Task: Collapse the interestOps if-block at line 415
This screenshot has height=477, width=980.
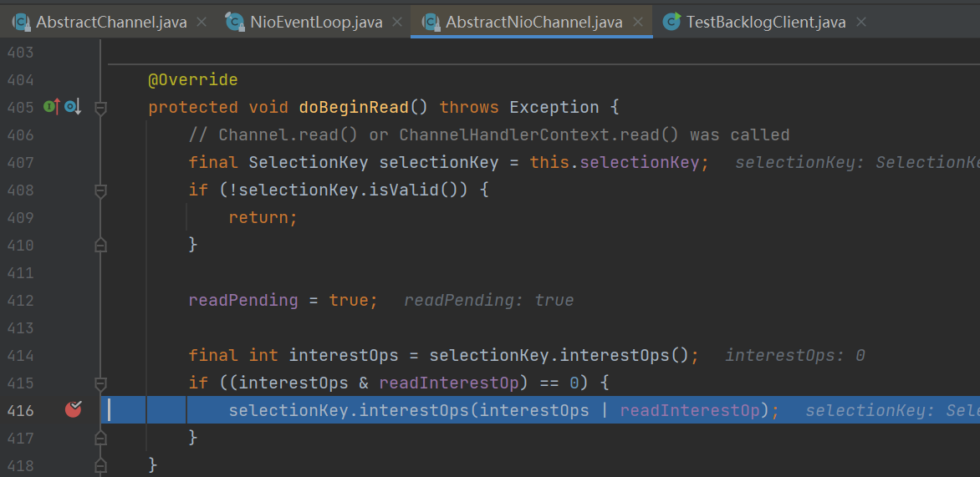Action: coord(101,383)
